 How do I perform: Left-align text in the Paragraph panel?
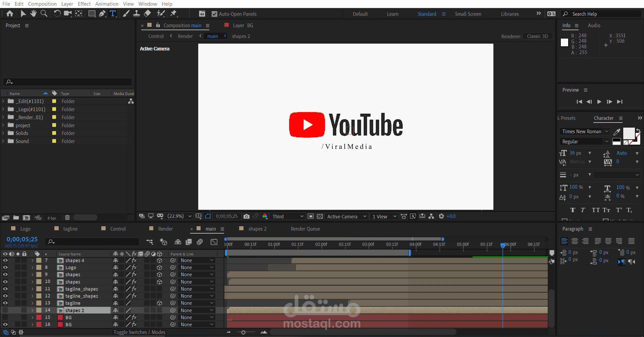click(565, 241)
